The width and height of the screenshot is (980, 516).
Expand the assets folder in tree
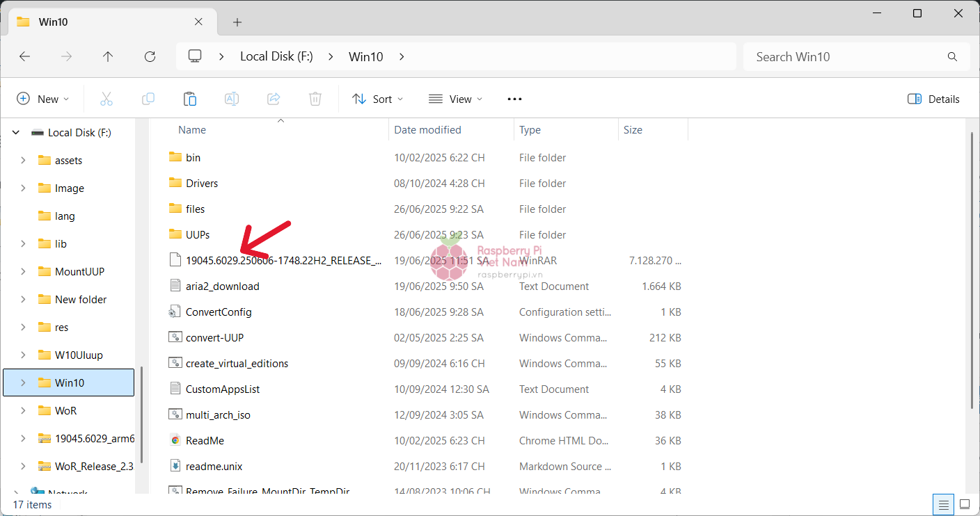(23, 160)
